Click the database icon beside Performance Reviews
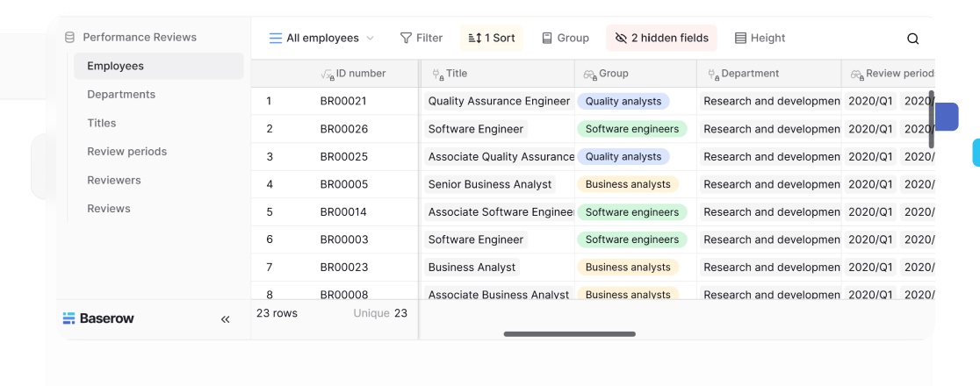Viewport: 980px width, 386px height. pos(70,38)
